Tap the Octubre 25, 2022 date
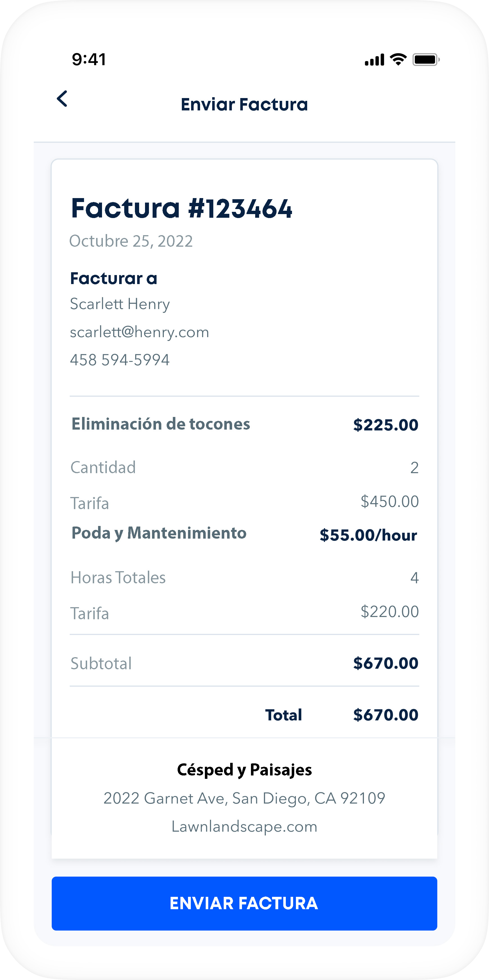This screenshot has width=489, height=980. [x=131, y=241]
